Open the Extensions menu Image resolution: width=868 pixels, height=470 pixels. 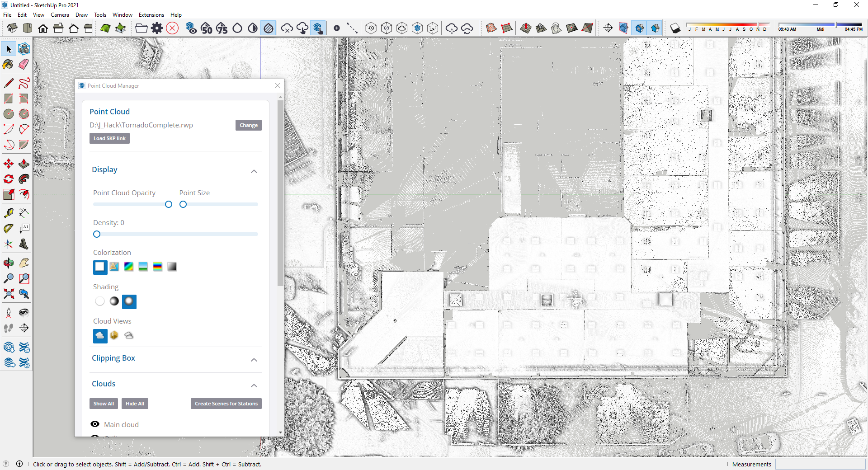pyautogui.click(x=151, y=15)
